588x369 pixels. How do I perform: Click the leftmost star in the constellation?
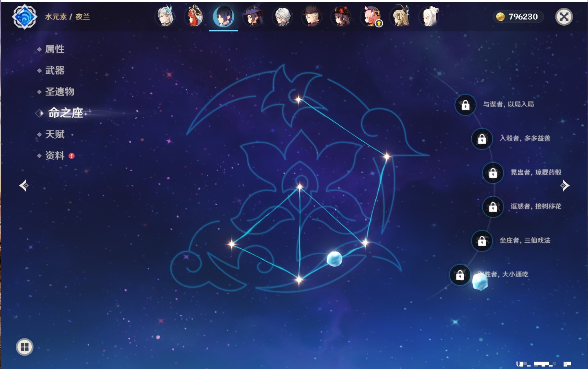tap(232, 244)
